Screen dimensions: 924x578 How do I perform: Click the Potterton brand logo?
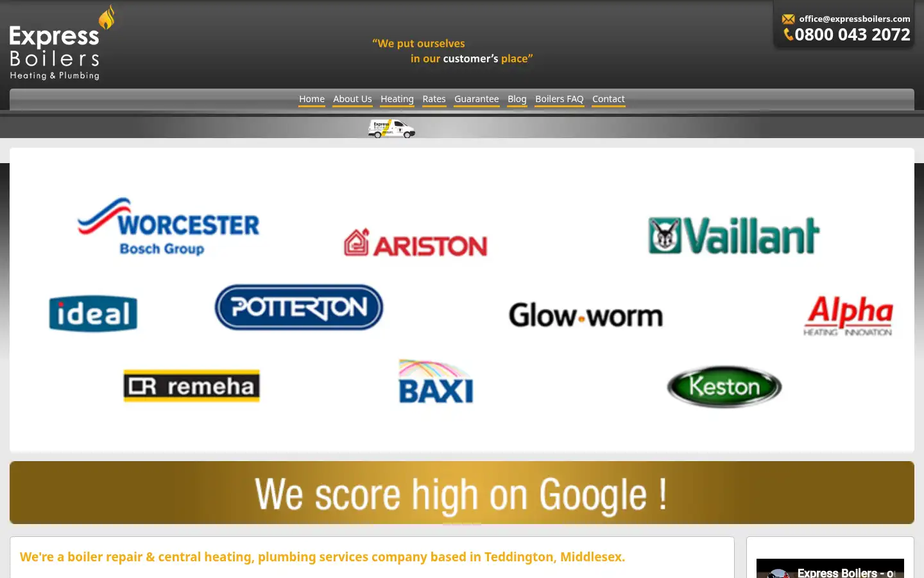point(299,307)
